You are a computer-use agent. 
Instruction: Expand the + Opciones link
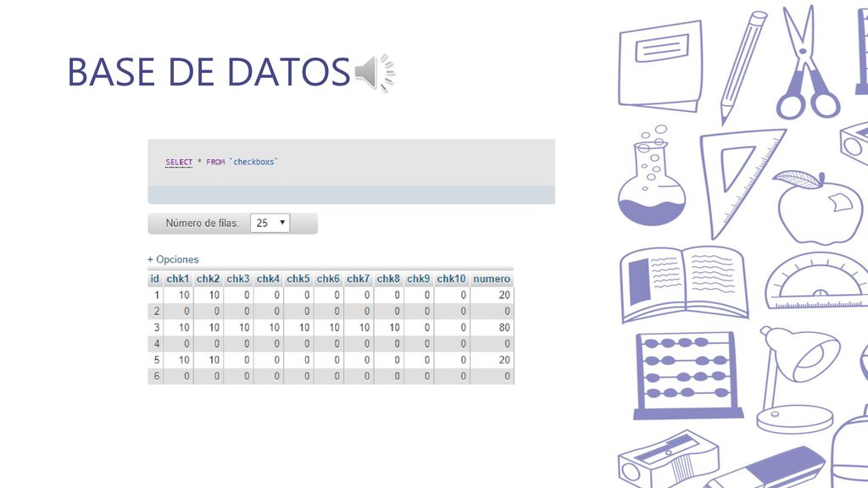pyautogui.click(x=173, y=259)
